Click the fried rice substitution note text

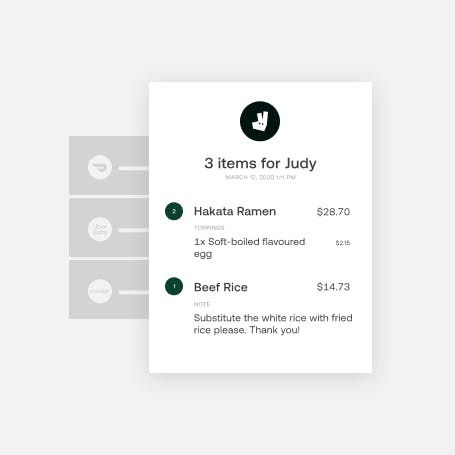click(273, 324)
